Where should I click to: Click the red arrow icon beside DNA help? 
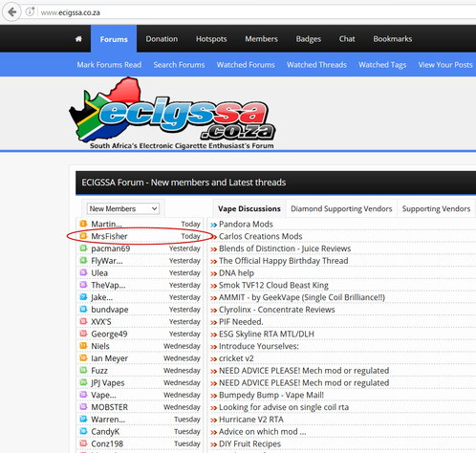pos(213,273)
